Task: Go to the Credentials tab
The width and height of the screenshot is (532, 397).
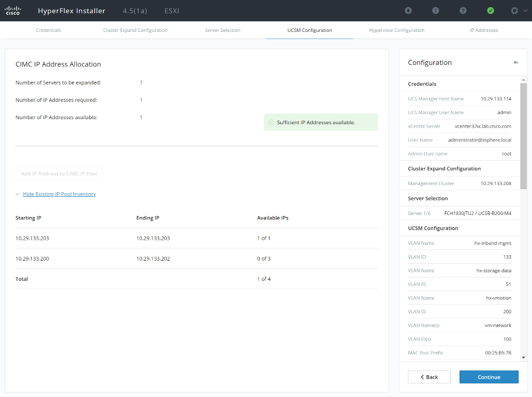Action: (49, 30)
